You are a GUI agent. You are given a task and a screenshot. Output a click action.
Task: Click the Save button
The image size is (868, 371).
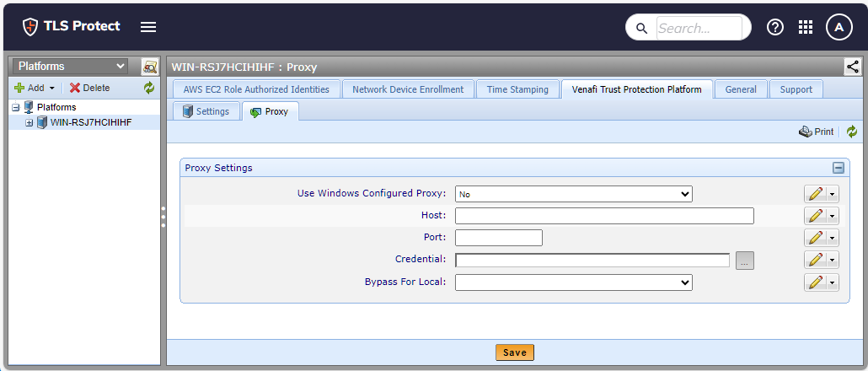(x=515, y=352)
